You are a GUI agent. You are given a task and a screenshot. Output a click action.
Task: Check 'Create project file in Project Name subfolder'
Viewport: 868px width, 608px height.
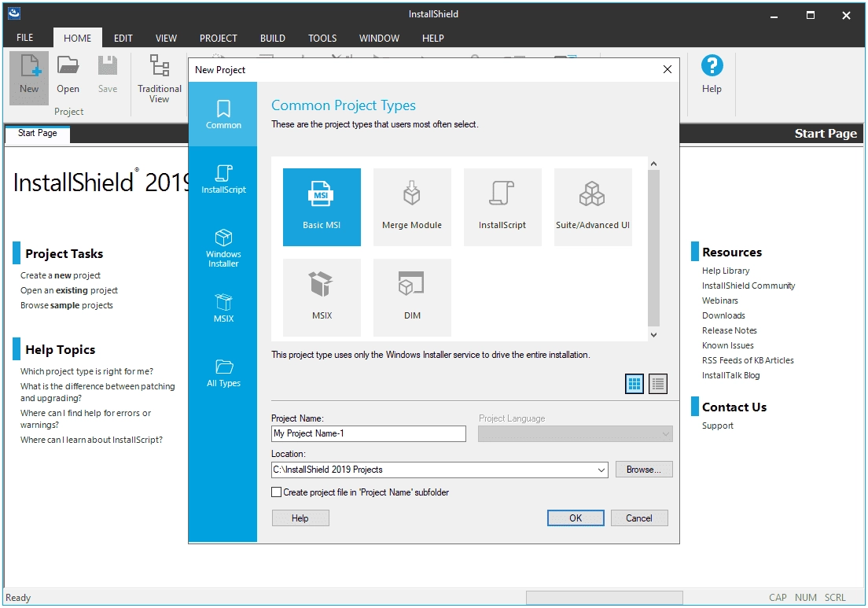click(276, 492)
